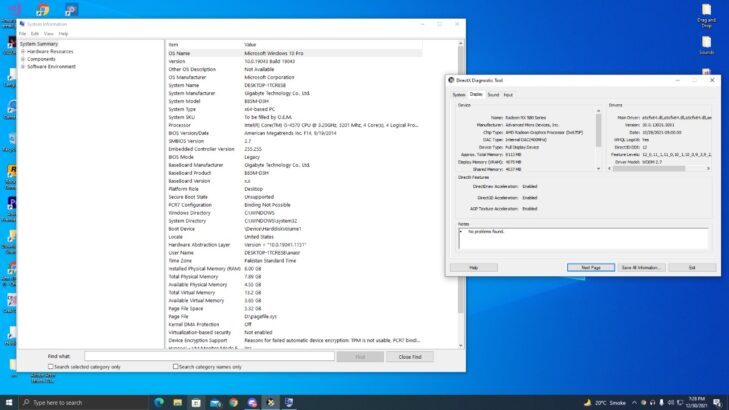This screenshot has width=729, height=410.
Task: Select the Total Physical Memory row
Action: 294,277
